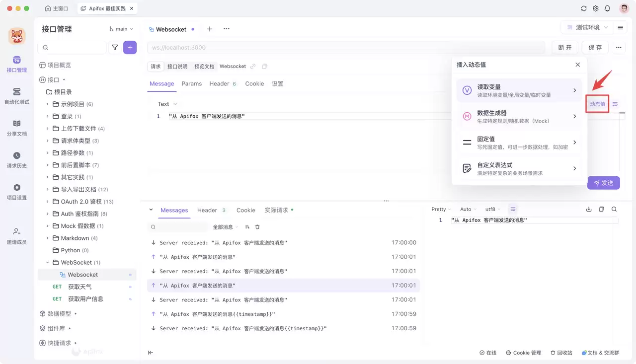Close the 插入动态值 popup

tap(578, 65)
